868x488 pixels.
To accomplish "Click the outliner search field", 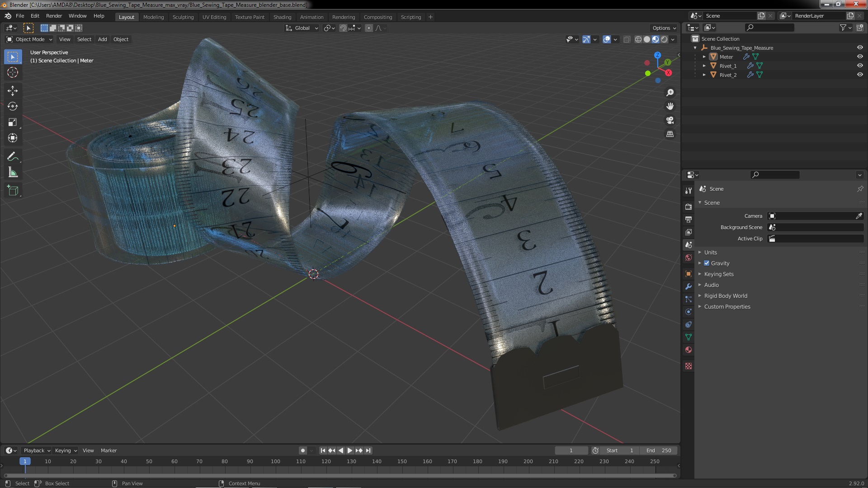I will pyautogui.click(x=769, y=28).
